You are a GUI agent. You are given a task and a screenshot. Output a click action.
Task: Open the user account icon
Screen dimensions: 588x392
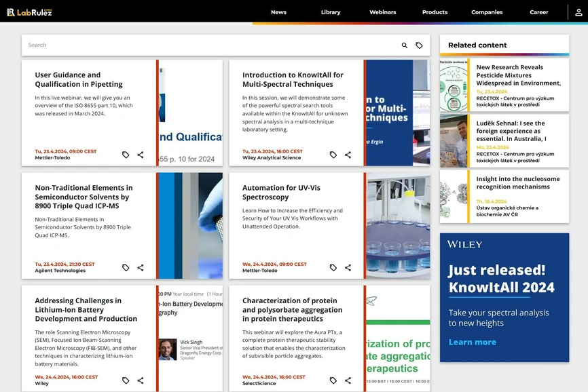point(578,12)
